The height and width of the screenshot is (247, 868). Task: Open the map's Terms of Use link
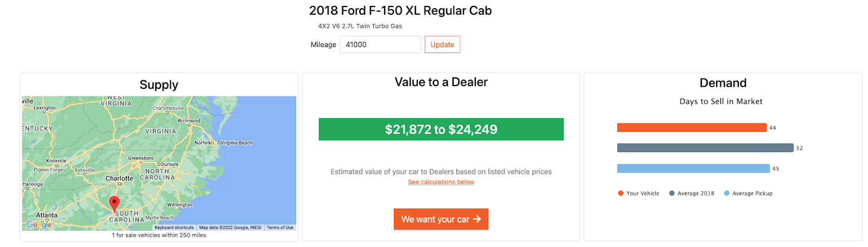(x=280, y=227)
